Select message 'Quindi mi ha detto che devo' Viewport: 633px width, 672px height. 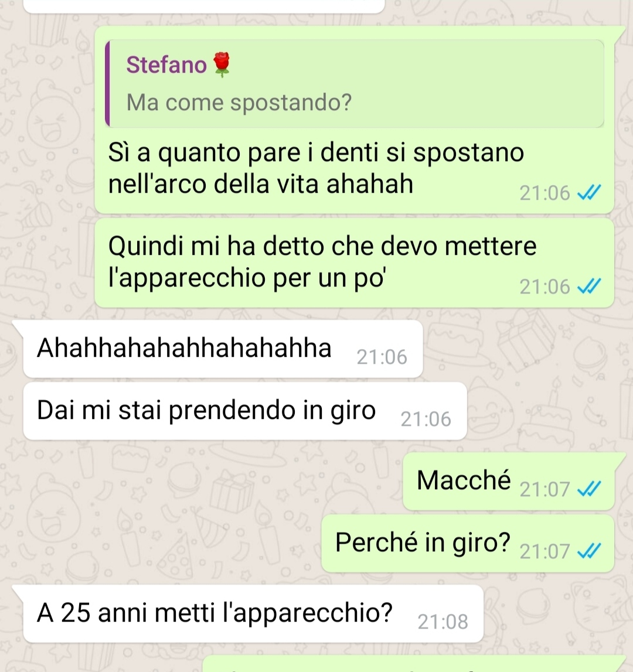click(x=354, y=262)
